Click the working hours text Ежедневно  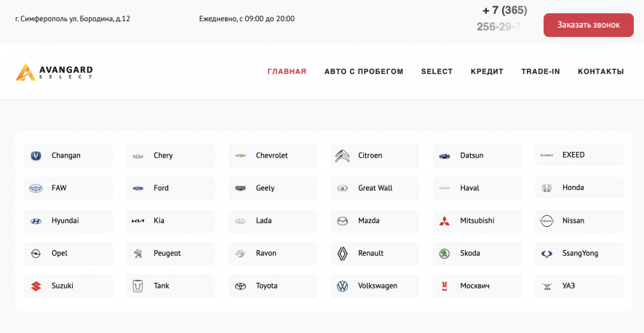pos(247,19)
